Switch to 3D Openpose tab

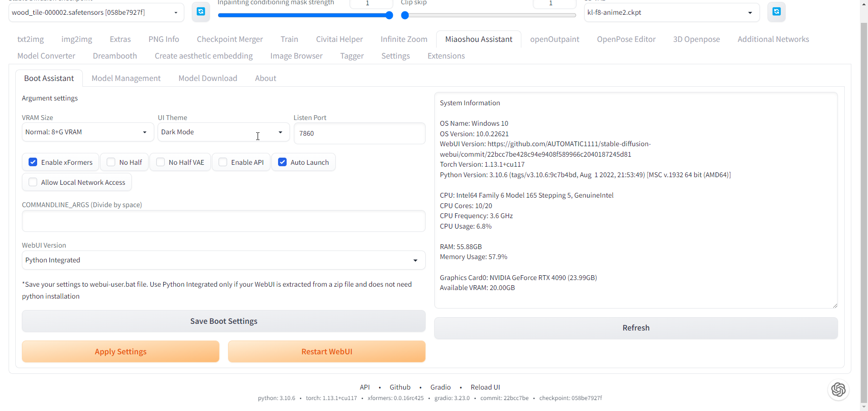697,39
